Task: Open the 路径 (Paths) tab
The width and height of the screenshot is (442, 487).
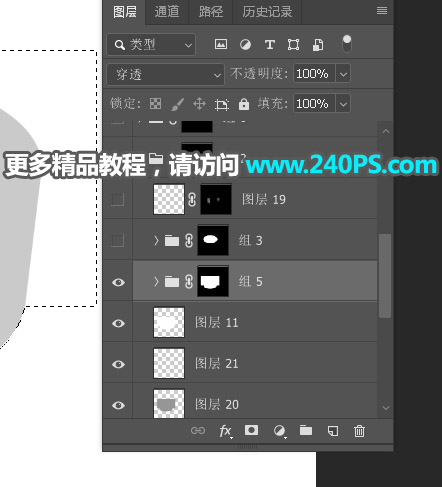Action: pos(211,12)
